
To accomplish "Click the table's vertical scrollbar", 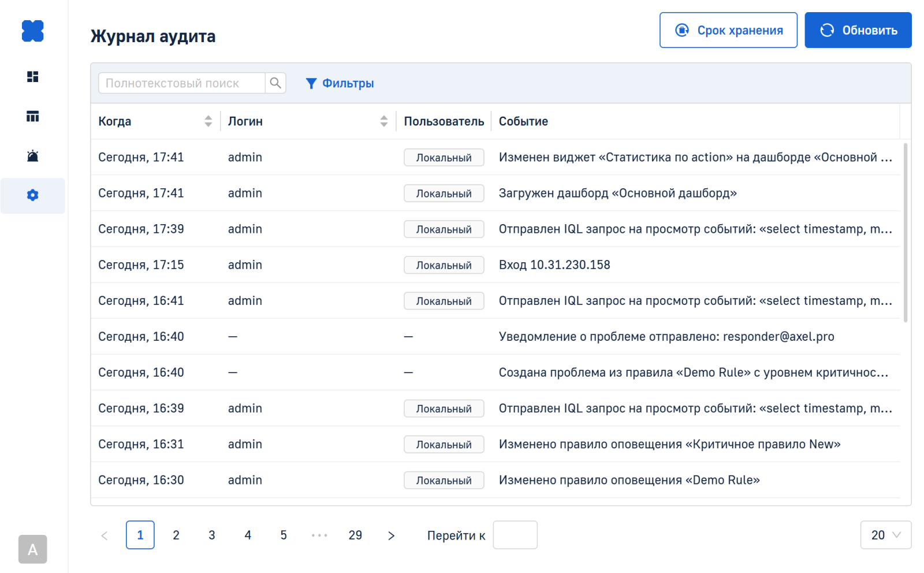I will pyautogui.click(x=905, y=231).
